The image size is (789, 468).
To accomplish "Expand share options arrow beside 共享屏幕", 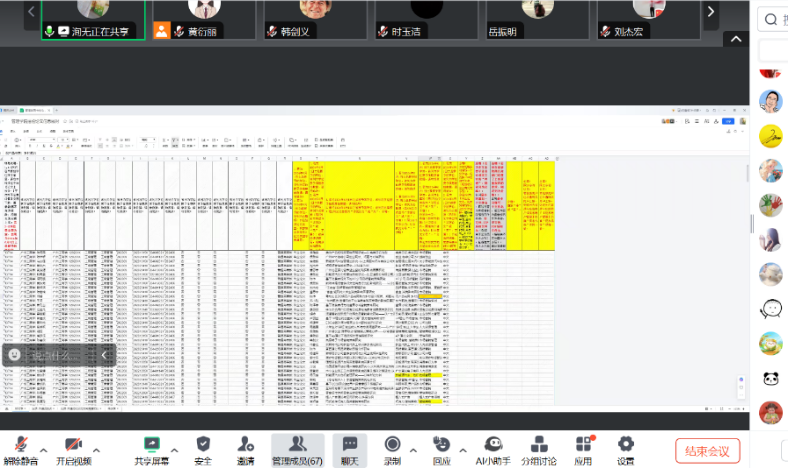I will [x=177, y=441].
